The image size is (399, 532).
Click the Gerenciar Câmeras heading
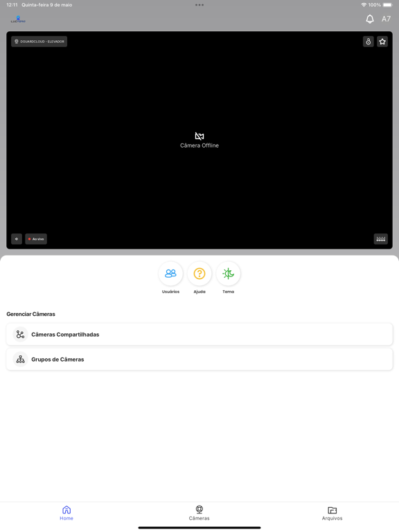pos(31,314)
